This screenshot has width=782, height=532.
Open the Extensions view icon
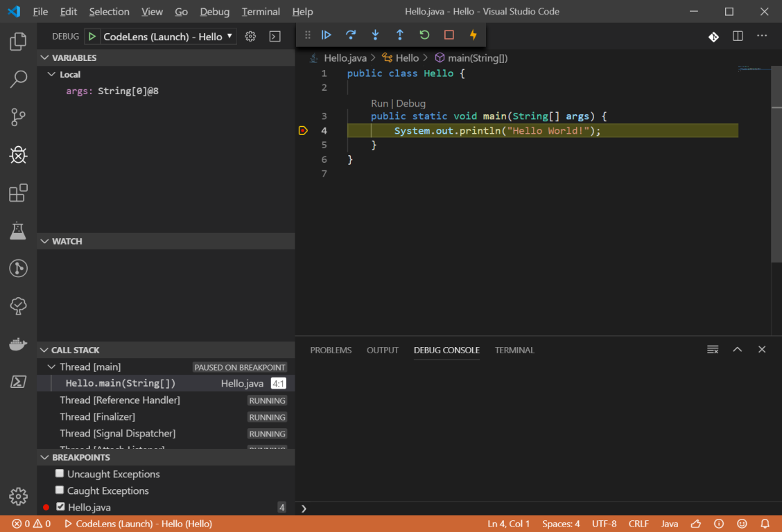point(18,193)
